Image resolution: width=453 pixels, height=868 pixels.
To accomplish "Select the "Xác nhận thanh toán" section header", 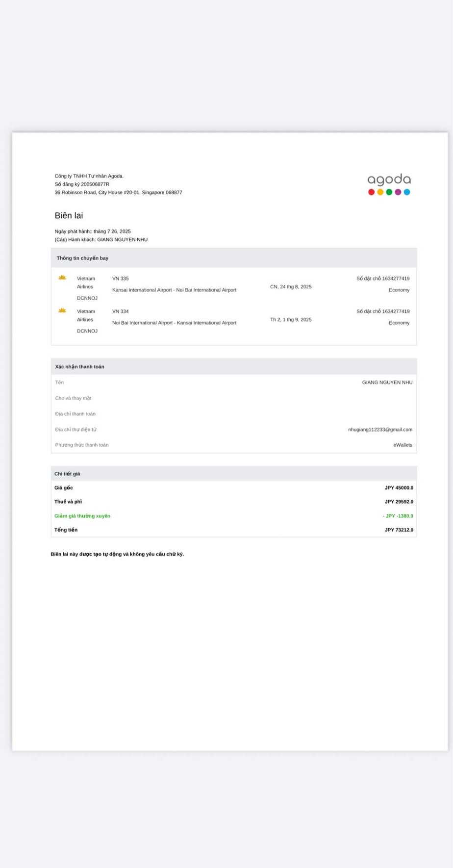I will (x=79, y=367).
